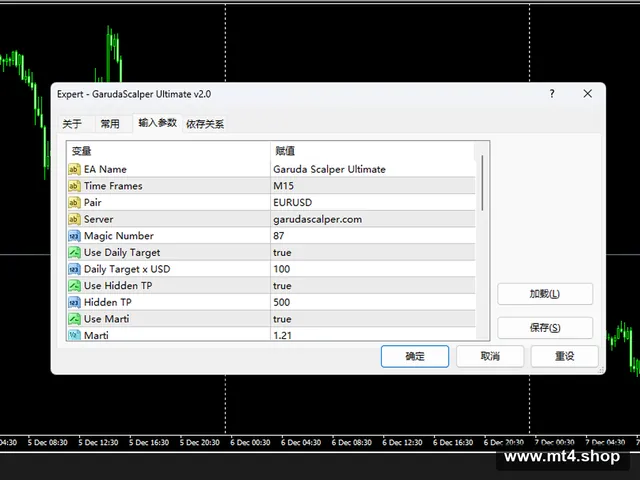Click the Pair variable label
The height and width of the screenshot is (480, 640).
coord(93,202)
